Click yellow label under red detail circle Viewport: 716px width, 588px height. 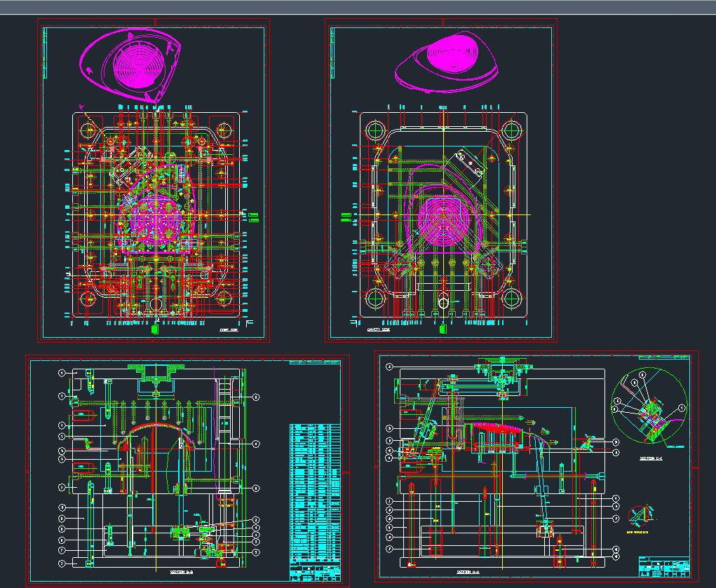click(x=637, y=533)
